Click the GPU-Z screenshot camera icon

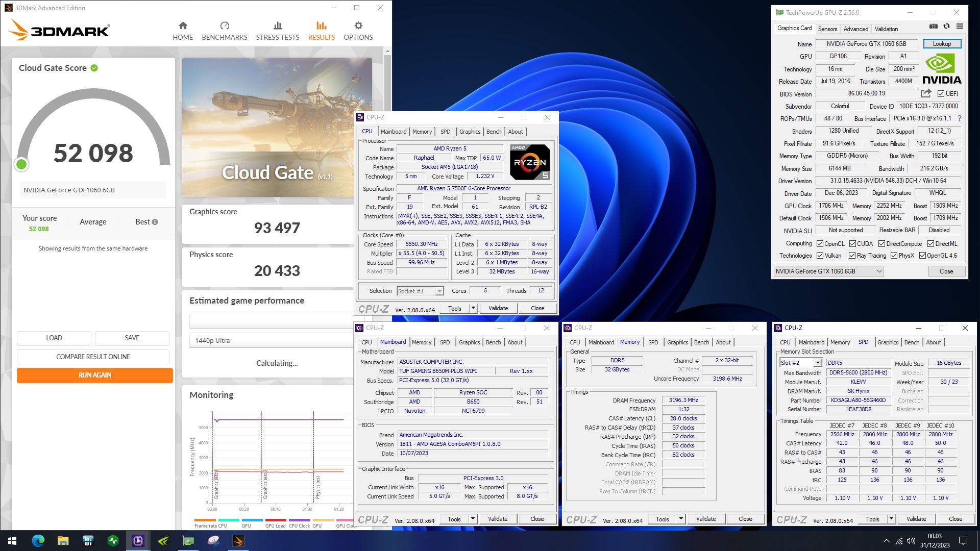(934, 27)
